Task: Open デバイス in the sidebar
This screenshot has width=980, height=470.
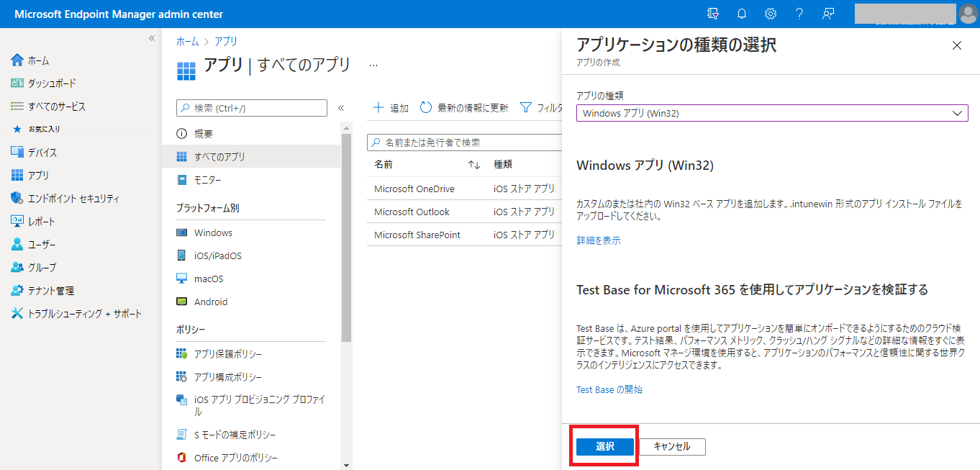Action: coord(34,153)
